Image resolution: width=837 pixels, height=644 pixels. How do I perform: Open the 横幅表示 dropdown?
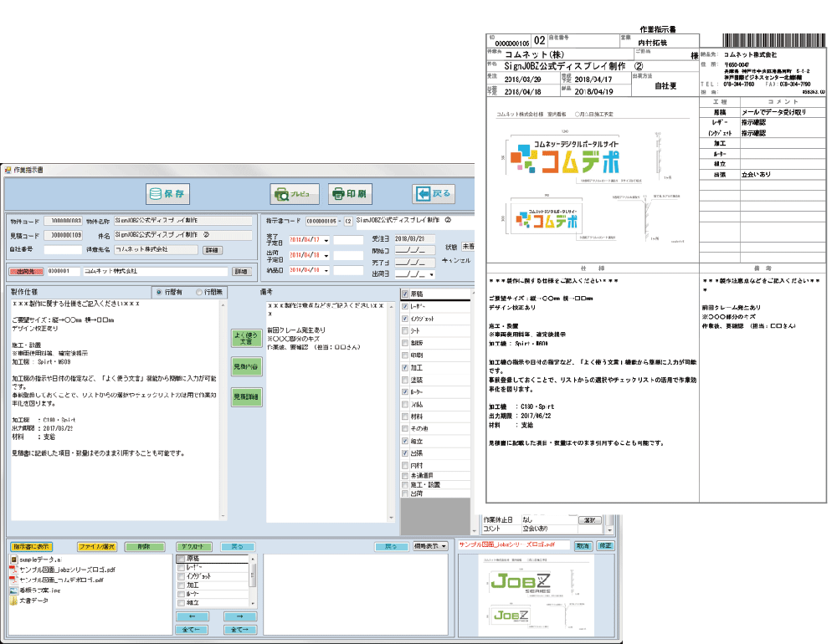click(x=430, y=546)
